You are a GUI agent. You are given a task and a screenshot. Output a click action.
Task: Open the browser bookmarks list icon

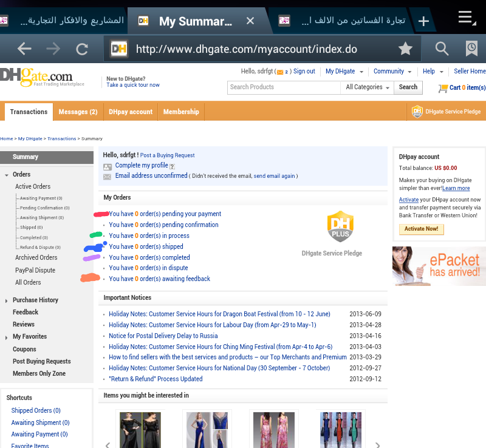[471, 49]
